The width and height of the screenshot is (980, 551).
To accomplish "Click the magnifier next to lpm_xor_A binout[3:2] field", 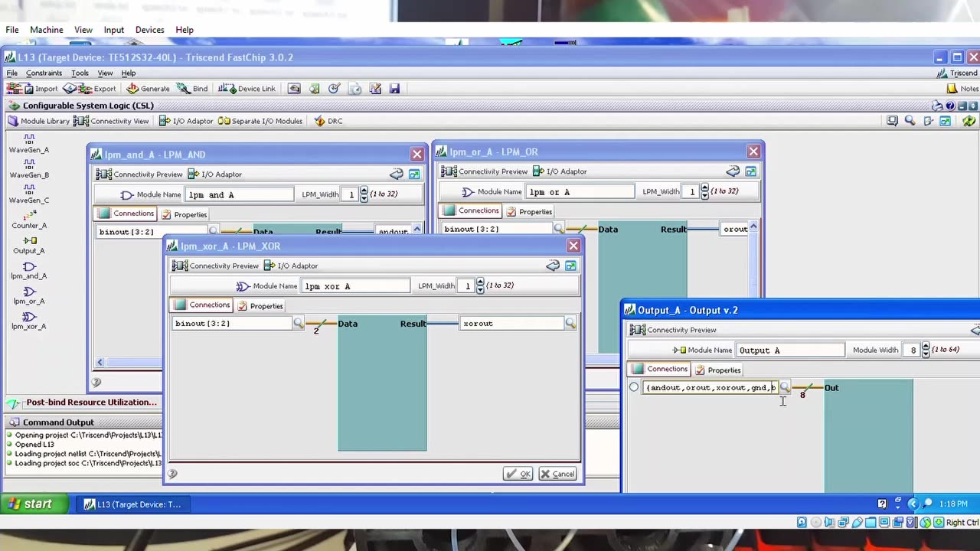I will coord(299,324).
